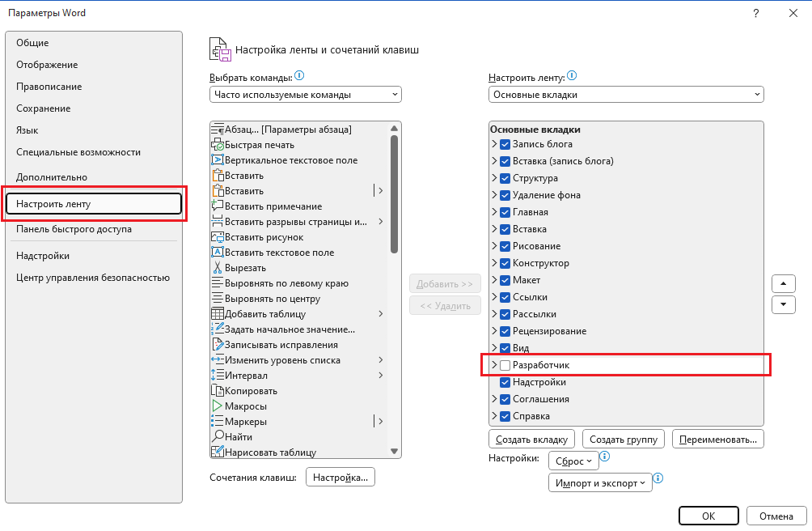This screenshot has height=531, width=812.
Task: Click the OK button
Action: (708, 516)
